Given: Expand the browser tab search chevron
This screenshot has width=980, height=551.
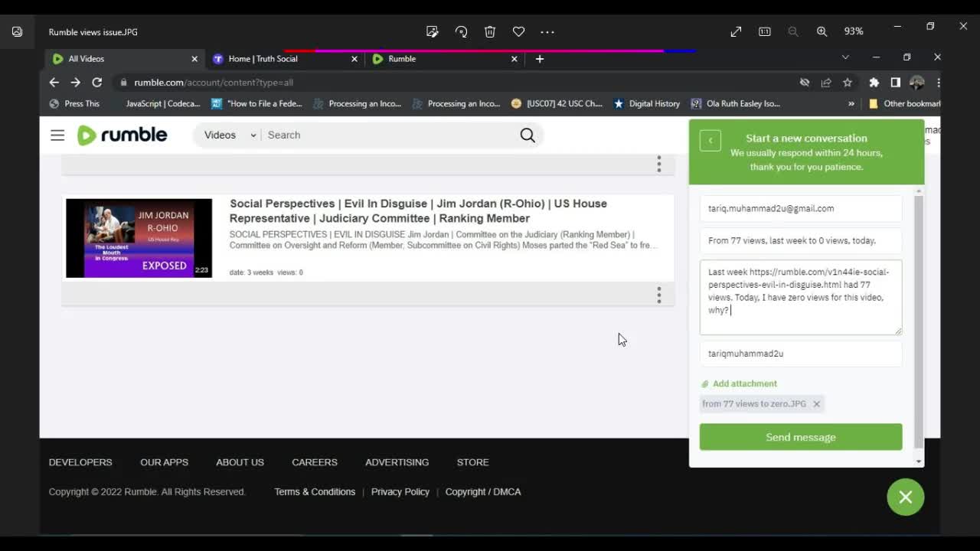Looking at the screenshot, I should pos(845,57).
